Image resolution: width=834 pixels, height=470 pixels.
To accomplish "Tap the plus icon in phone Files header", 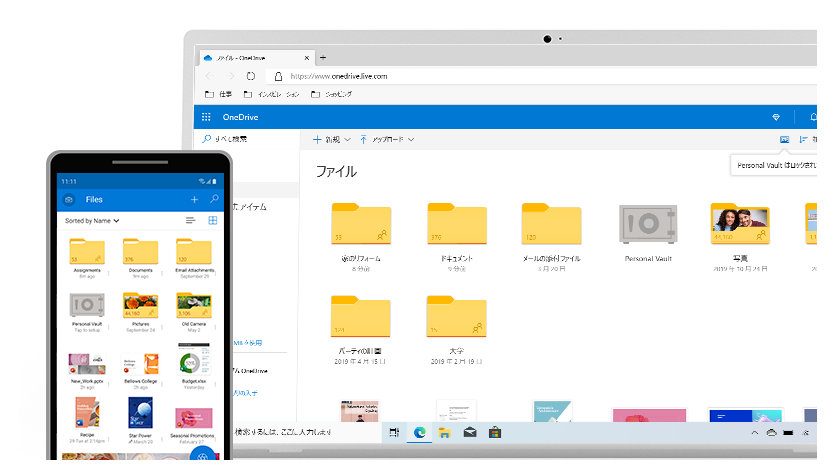I will pos(194,199).
